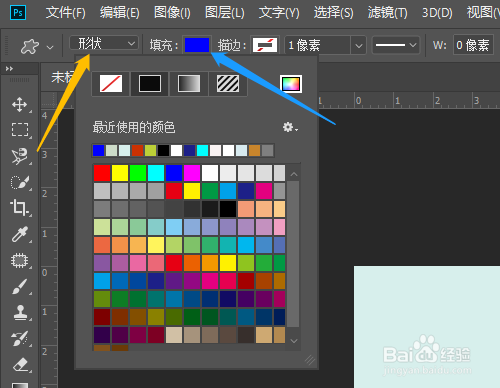Expand the toolbar double-arrow toggle

click(9, 69)
